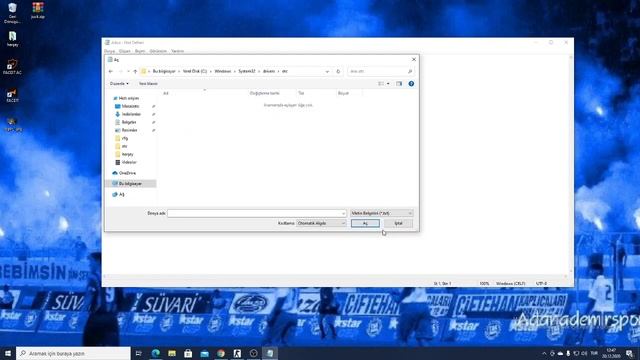
Task: Open Microsoft Store from the taskbar
Action: click(188, 353)
